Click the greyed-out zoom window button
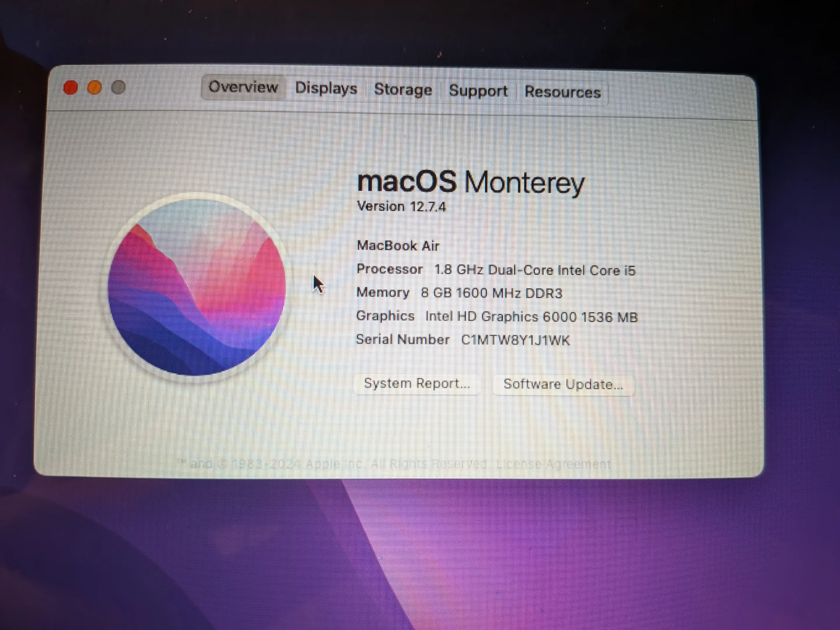This screenshot has height=630, width=840. coord(118,87)
